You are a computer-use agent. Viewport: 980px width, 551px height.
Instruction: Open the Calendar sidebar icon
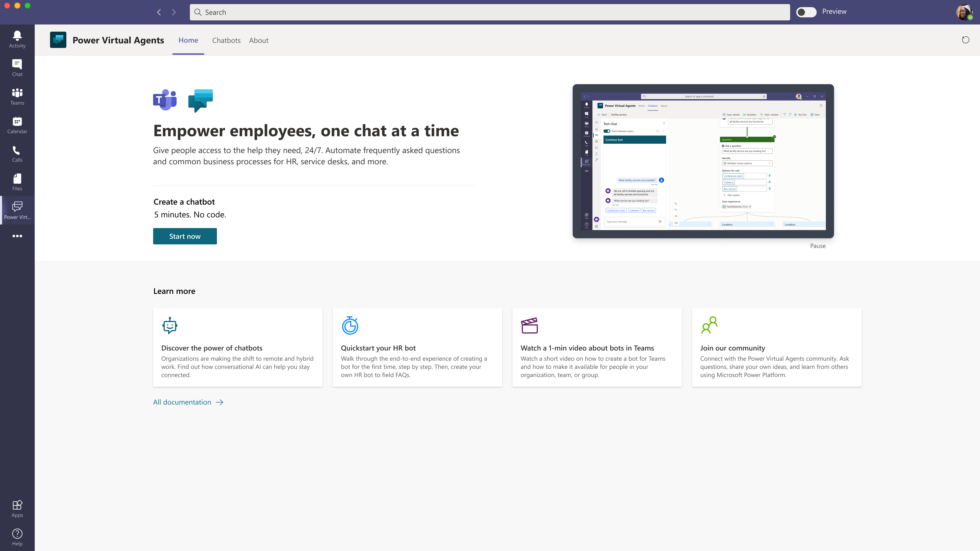17,125
